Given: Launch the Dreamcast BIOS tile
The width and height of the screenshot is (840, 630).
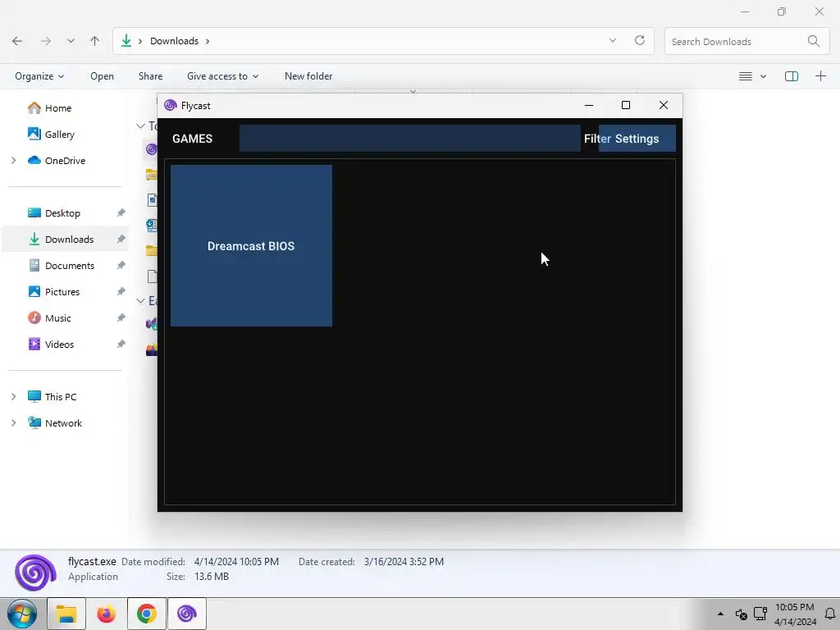Looking at the screenshot, I should coord(251,246).
